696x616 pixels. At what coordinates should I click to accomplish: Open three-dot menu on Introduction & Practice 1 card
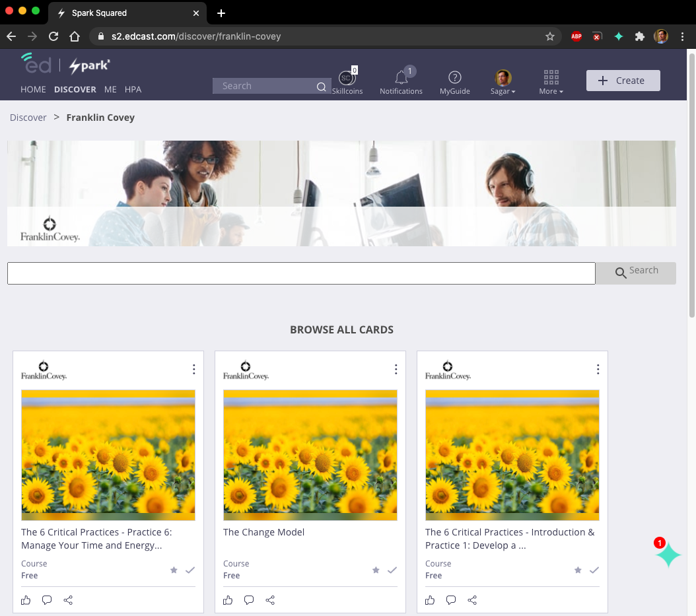(598, 369)
